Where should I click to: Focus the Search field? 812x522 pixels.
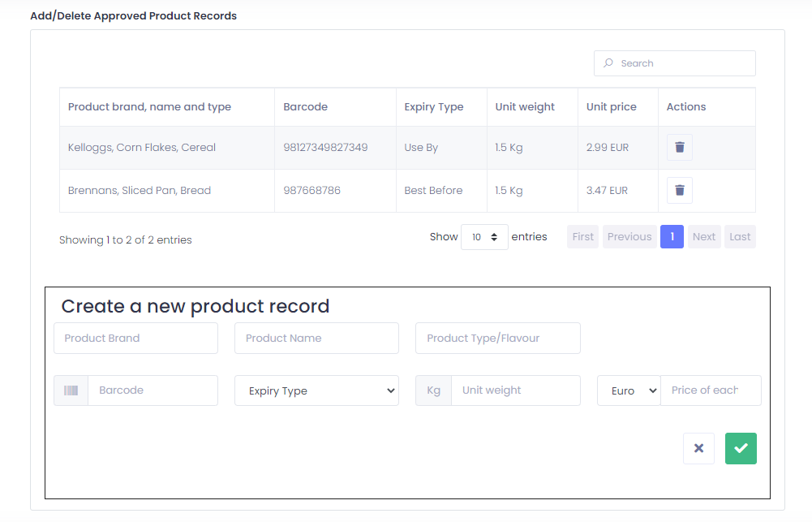tap(674, 63)
